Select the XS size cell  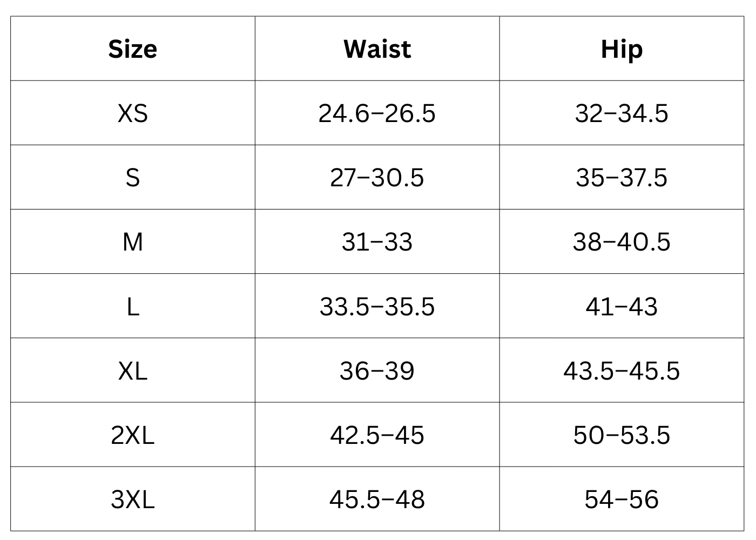tap(133, 113)
